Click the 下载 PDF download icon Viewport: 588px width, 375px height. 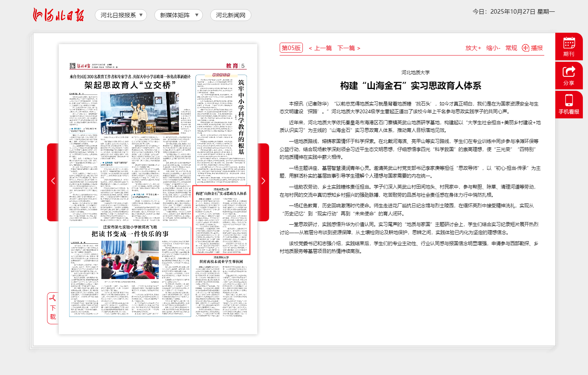click(53, 308)
